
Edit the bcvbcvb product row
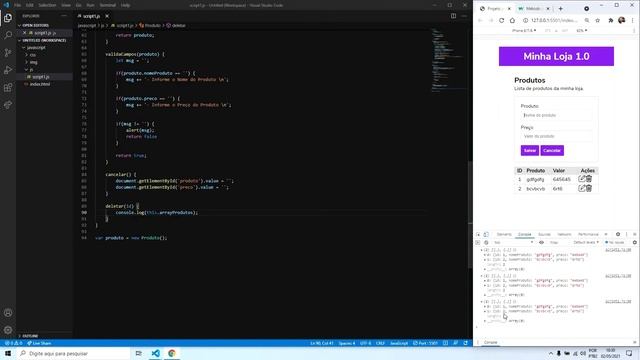[582, 188]
